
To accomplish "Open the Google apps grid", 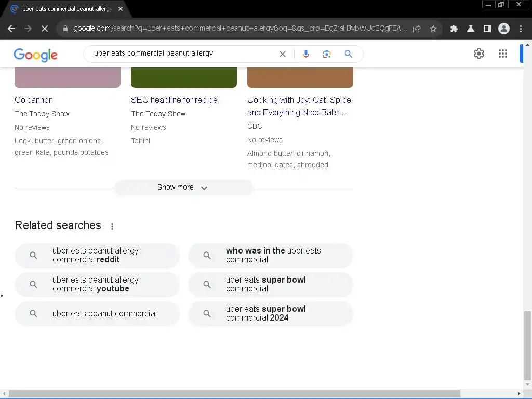I will (x=503, y=54).
